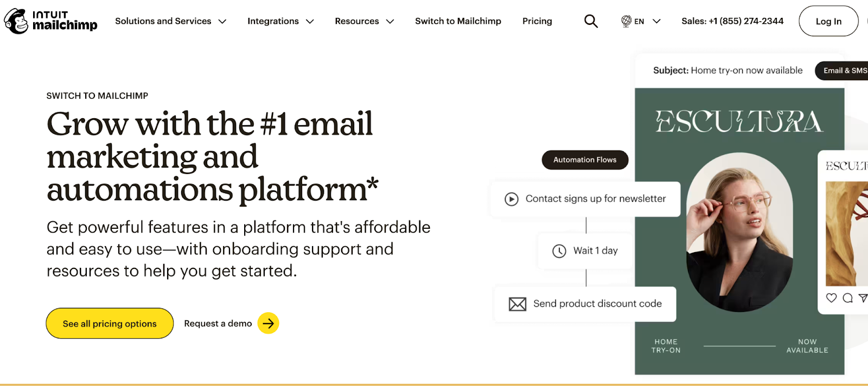
Task: Select the clock icon in Wait 1 day
Action: pyautogui.click(x=559, y=250)
